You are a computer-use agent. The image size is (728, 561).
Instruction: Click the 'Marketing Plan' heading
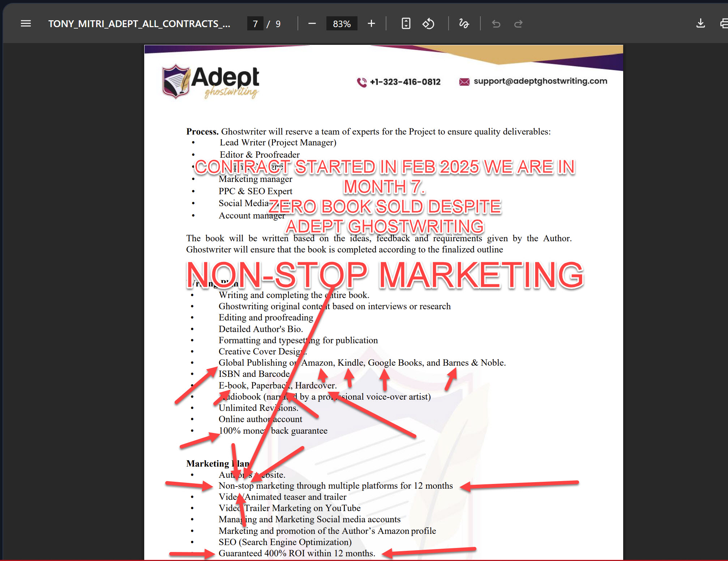pyautogui.click(x=218, y=464)
